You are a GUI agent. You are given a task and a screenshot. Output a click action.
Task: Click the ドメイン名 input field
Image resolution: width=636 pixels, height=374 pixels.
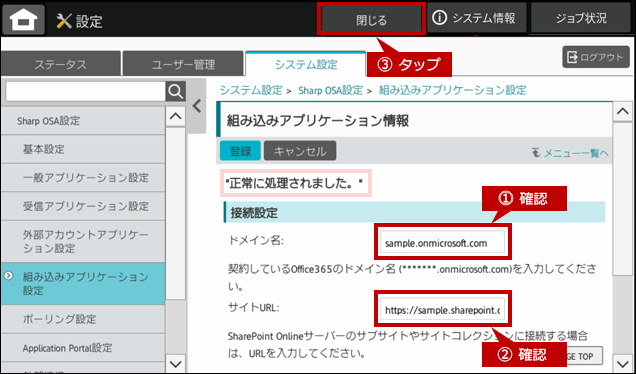click(443, 243)
